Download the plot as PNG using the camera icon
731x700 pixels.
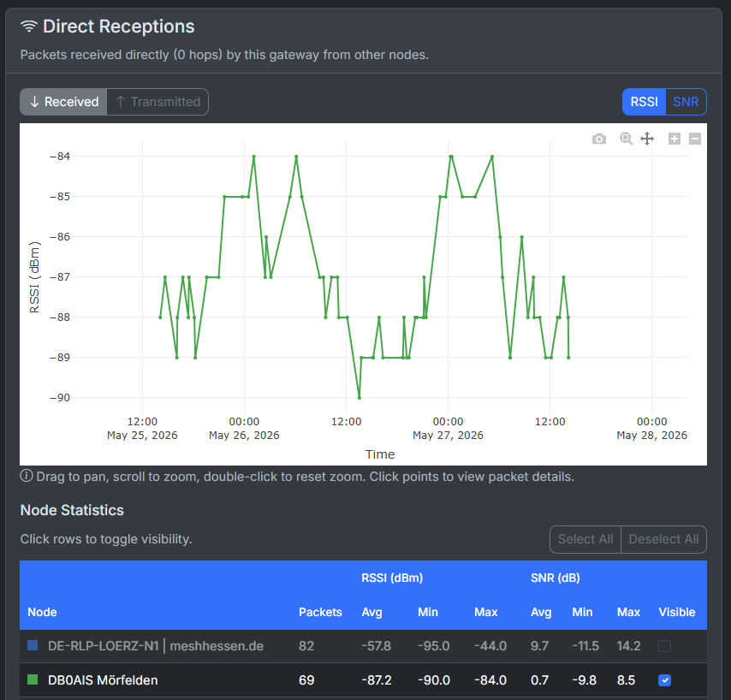coord(599,139)
